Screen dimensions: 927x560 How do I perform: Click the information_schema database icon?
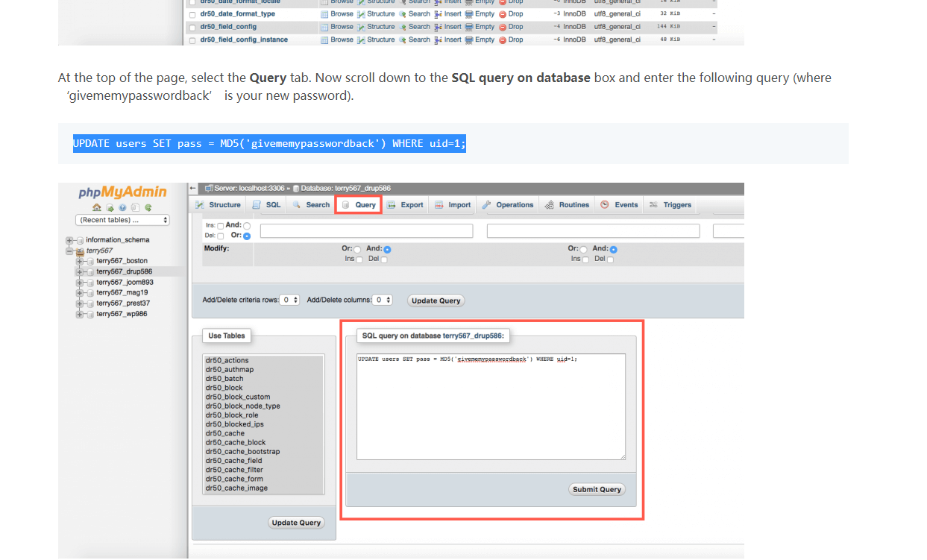pos(80,240)
